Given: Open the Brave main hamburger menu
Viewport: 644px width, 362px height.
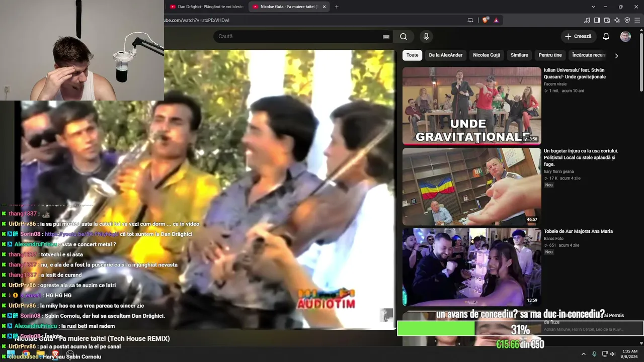Looking at the screenshot, I should [637, 20].
